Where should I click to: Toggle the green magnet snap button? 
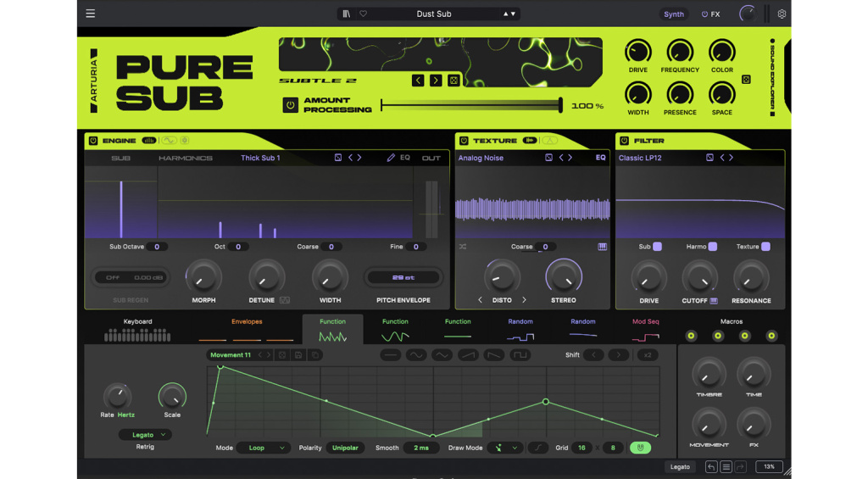(641, 448)
